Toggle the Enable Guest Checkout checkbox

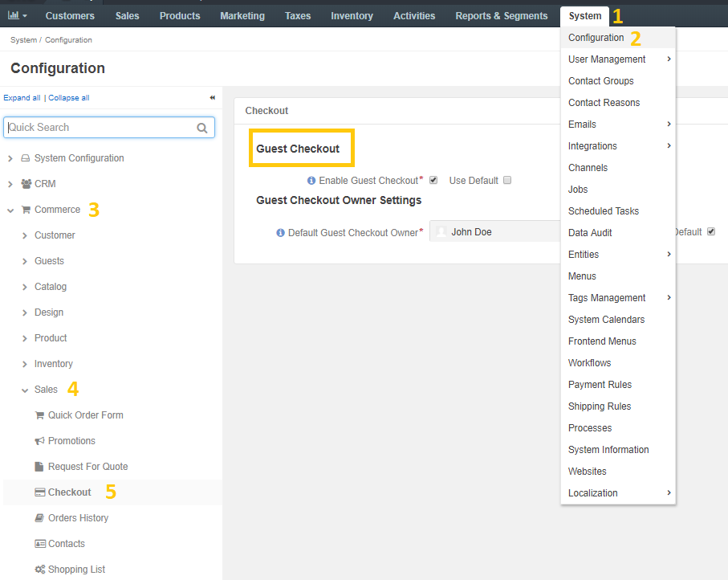(433, 180)
